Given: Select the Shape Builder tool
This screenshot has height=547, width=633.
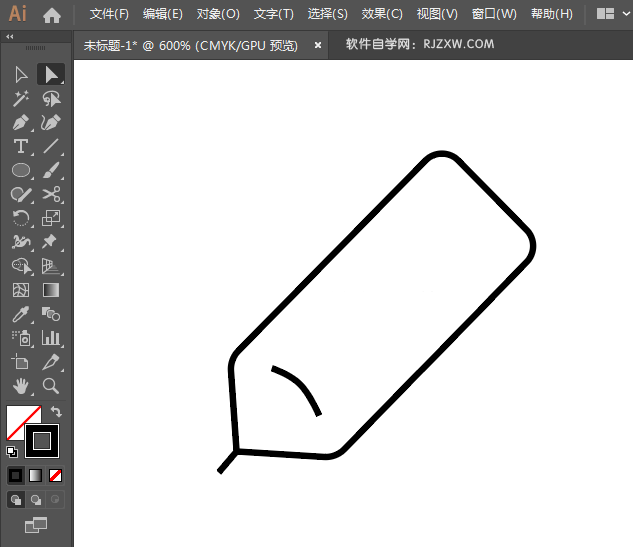Looking at the screenshot, I should (21, 266).
